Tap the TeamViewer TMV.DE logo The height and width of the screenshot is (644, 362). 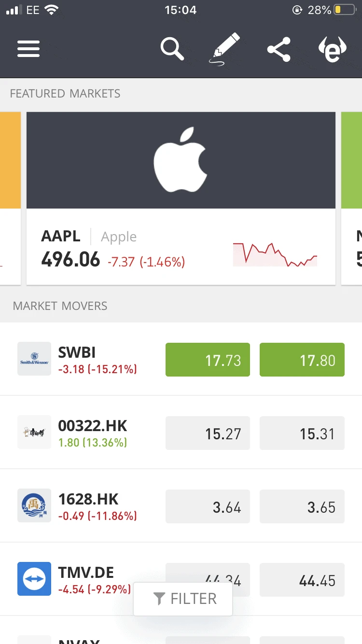[34, 579]
